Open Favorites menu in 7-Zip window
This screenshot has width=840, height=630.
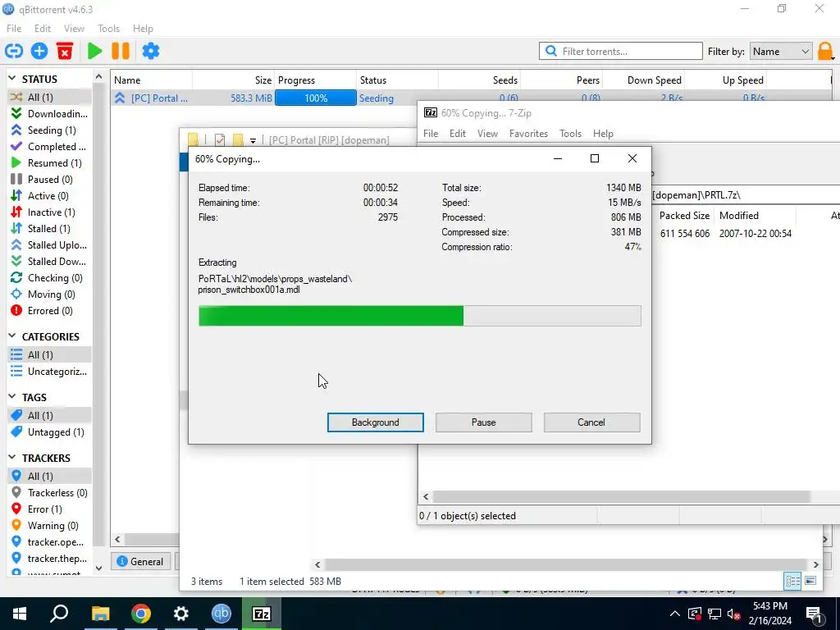[528, 134]
